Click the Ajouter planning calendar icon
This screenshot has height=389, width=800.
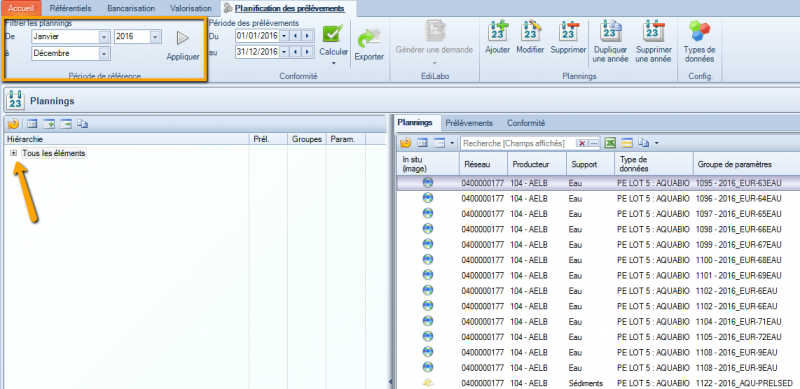(x=497, y=32)
